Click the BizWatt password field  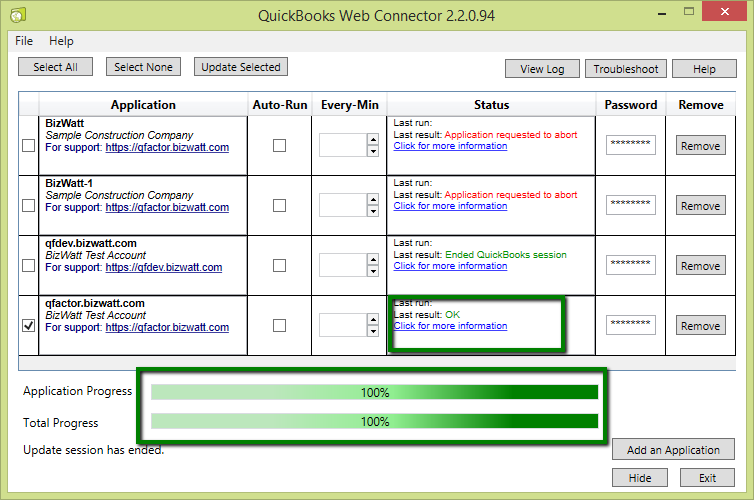[x=630, y=145]
